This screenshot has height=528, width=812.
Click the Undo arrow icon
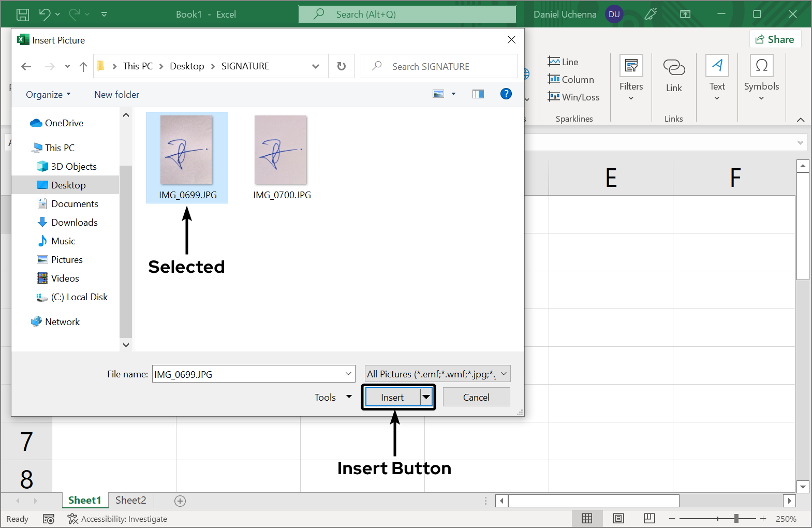point(45,14)
